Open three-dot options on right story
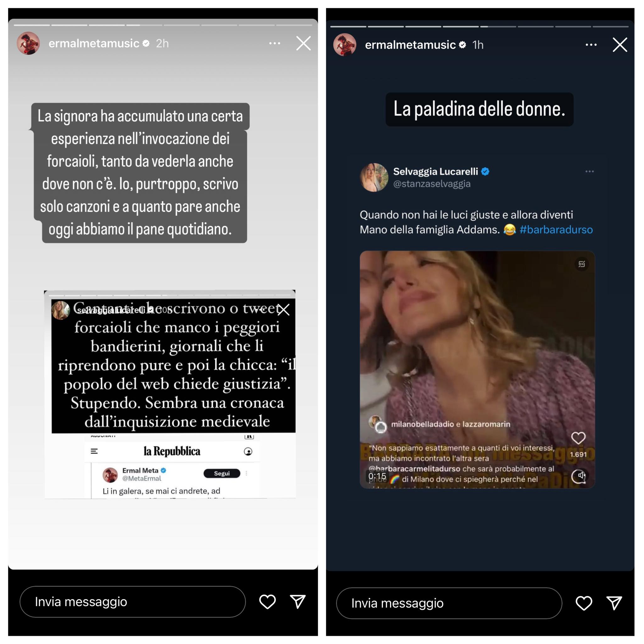The height and width of the screenshot is (644, 644). point(591,45)
